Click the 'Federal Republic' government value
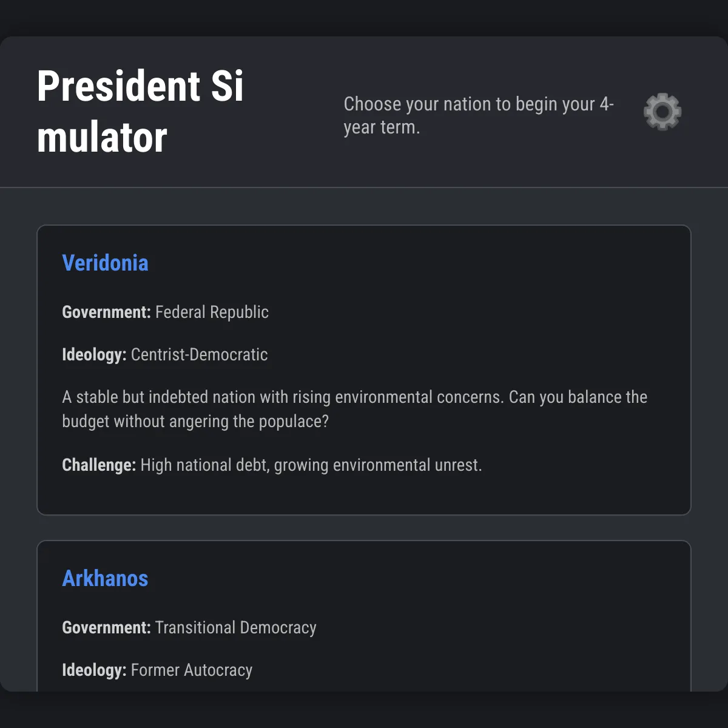 tap(212, 312)
